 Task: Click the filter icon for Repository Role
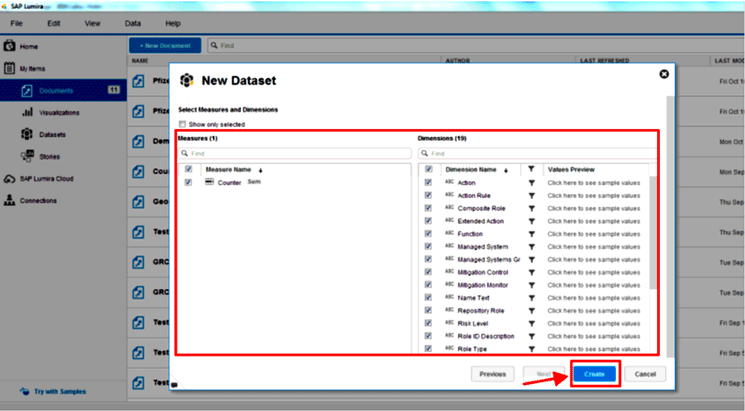pyautogui.click(x=532, y=311)
